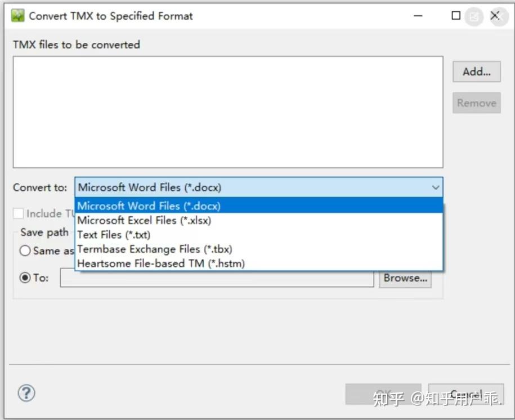Viewport: 515px width, 420px height.
Task: Click the Heartsome app icon in title bar
Action: click(x=17, y=16)
